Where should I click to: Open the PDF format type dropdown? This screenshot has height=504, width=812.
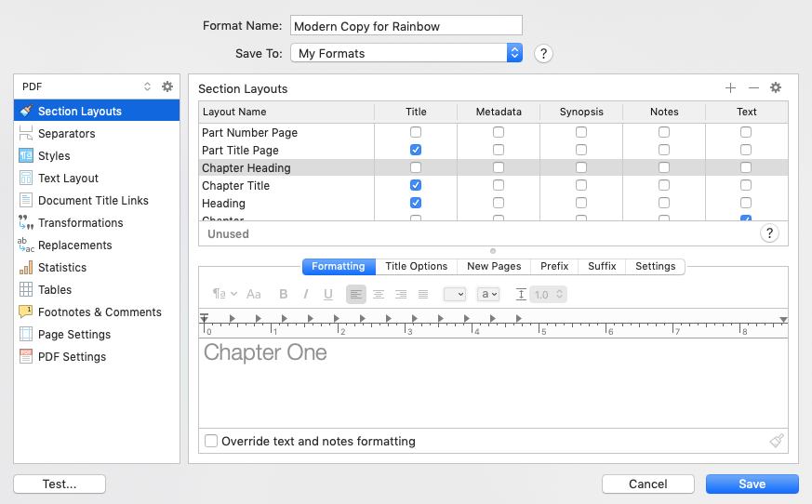(x=86, y=86)
